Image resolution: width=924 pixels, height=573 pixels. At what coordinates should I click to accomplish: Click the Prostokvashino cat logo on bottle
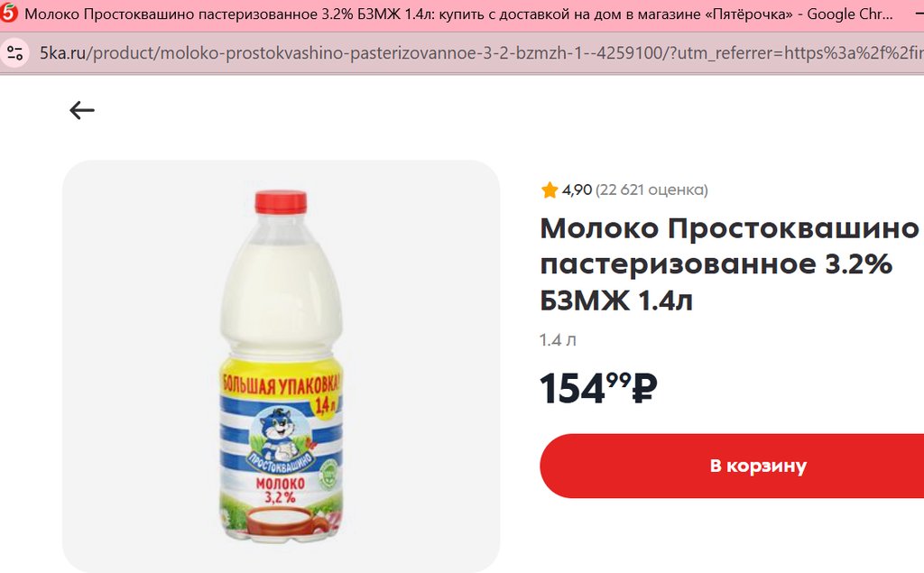tap(281, 437)
